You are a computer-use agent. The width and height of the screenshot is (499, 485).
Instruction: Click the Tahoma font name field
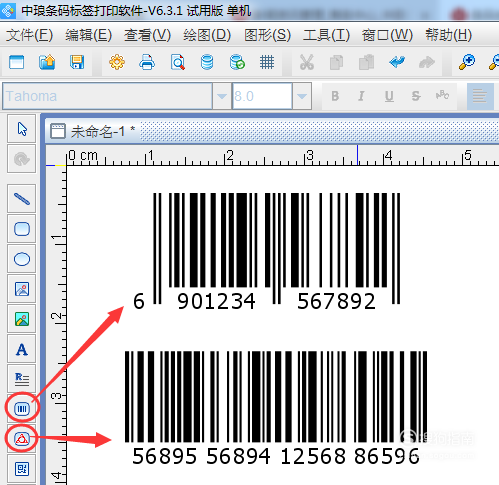tap(107, 96)
